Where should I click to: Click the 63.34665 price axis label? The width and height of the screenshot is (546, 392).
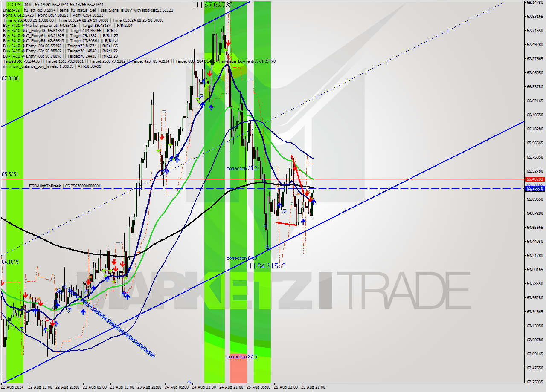[535, 311]
